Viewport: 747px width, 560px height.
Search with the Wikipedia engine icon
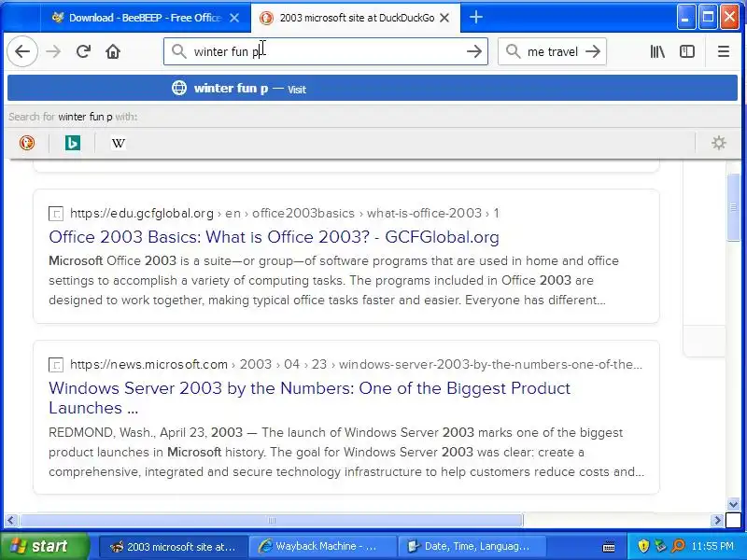119,143
